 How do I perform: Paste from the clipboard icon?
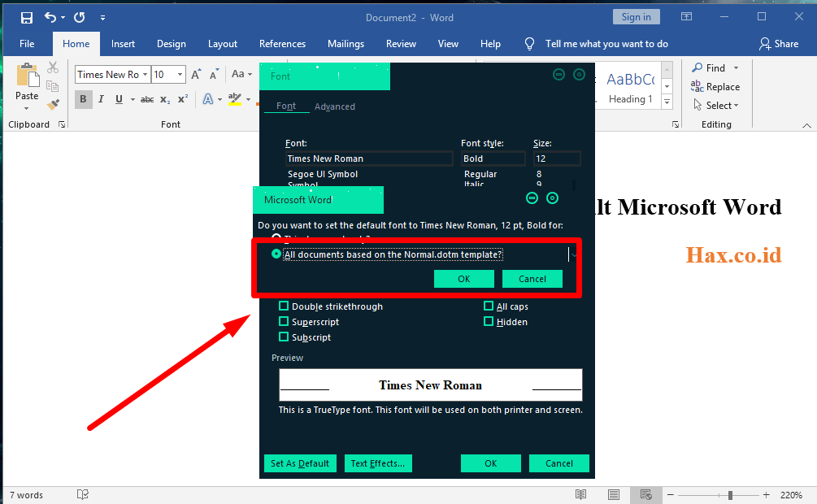click(x=27, y=76)
